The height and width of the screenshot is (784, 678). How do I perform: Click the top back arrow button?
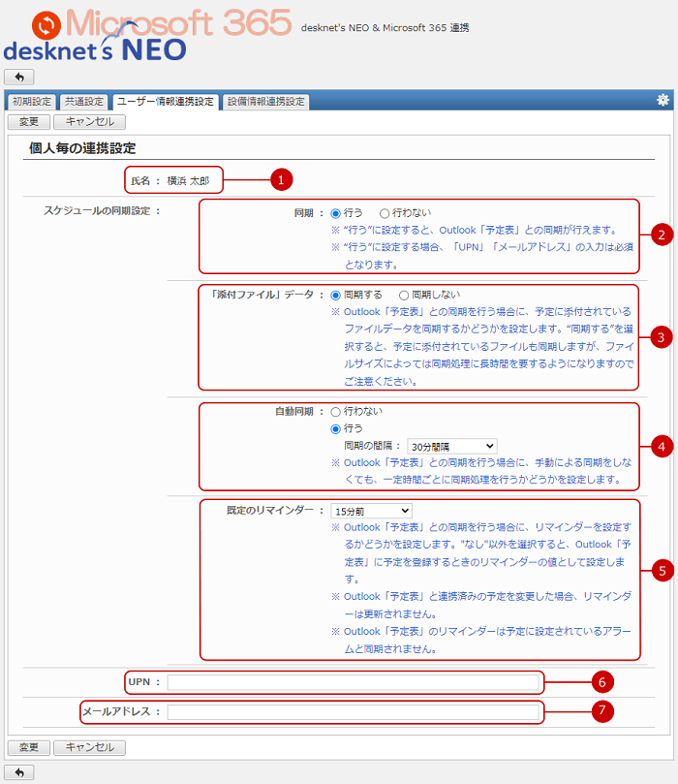19,77
